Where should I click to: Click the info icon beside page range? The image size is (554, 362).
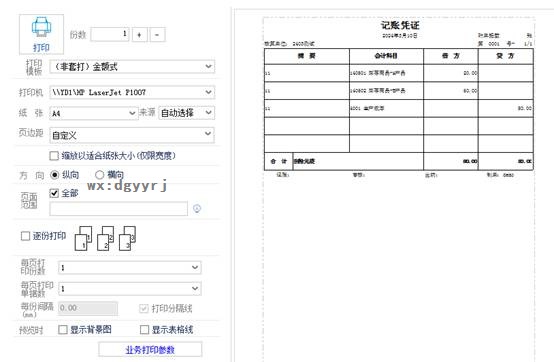197,209
